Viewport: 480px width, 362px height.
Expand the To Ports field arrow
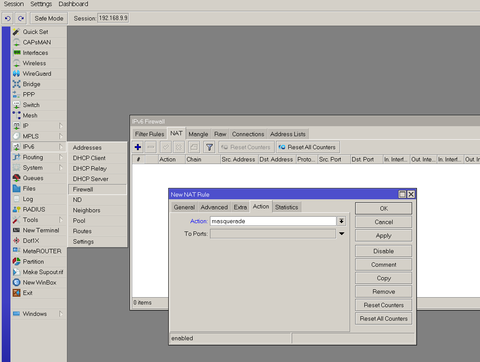(342, 234)
